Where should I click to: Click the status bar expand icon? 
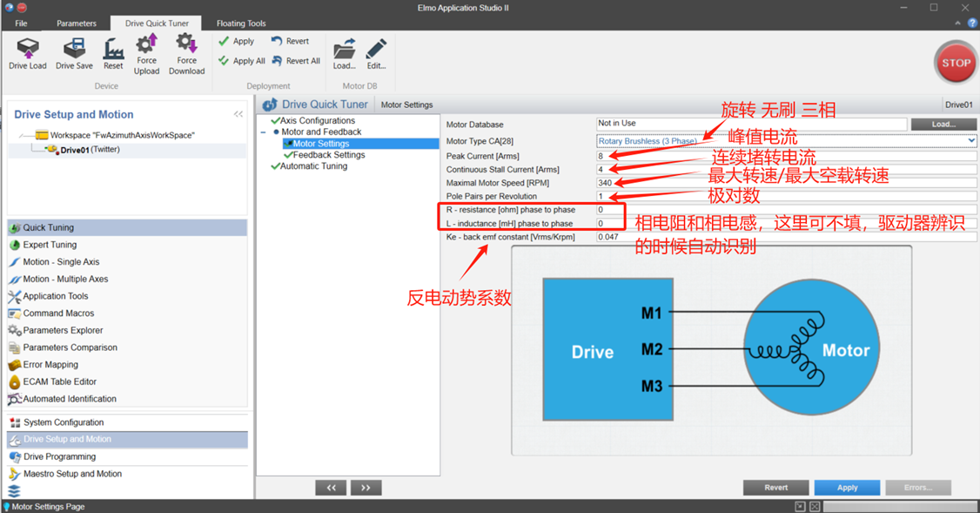(x=800, y=506)
